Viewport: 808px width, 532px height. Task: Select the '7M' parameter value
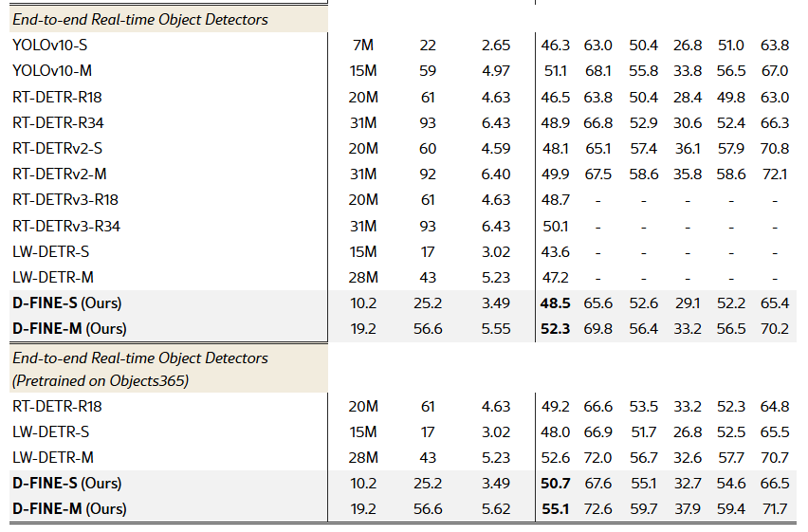[x=363, y=46]
